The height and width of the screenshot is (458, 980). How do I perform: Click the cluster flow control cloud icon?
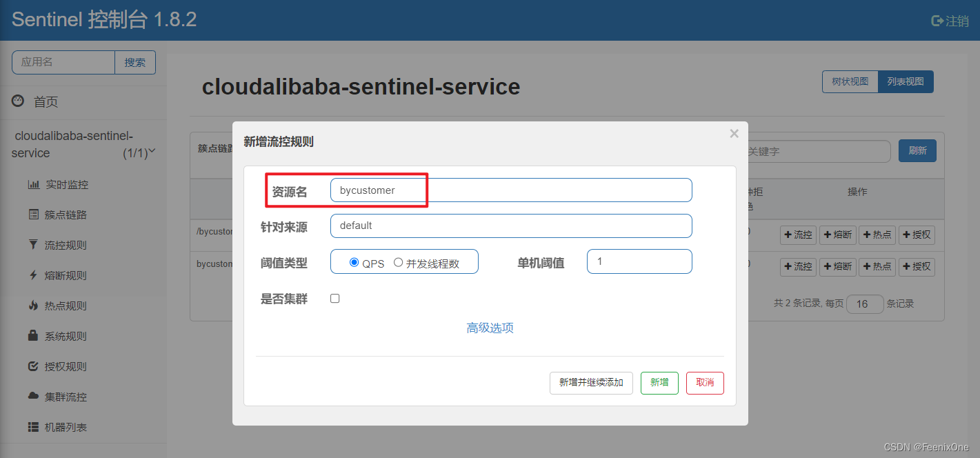point(33,397)
